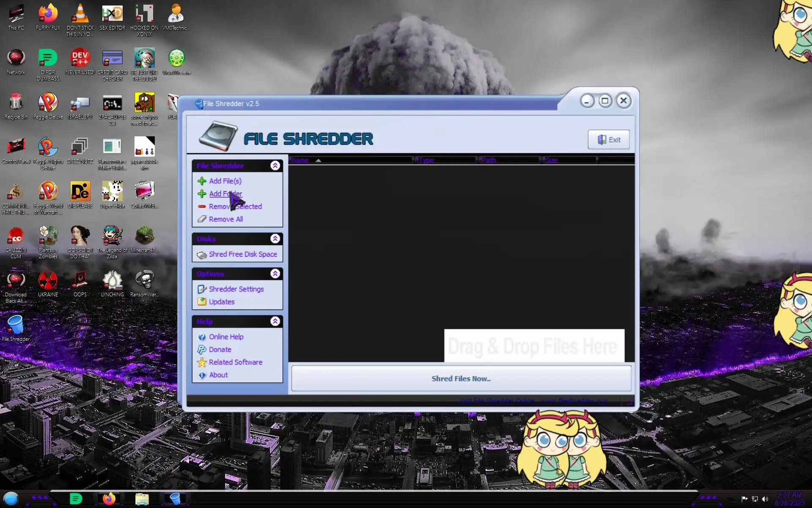Open Shredder Settings from Options panel
The width and height of the screenshot is (812, 508).
[x=236, y=289]
